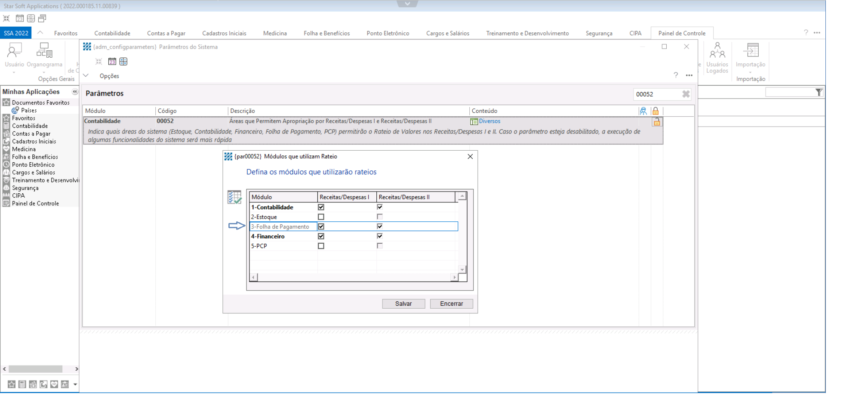Click the Importação ribbon icon

pos(751,51)
